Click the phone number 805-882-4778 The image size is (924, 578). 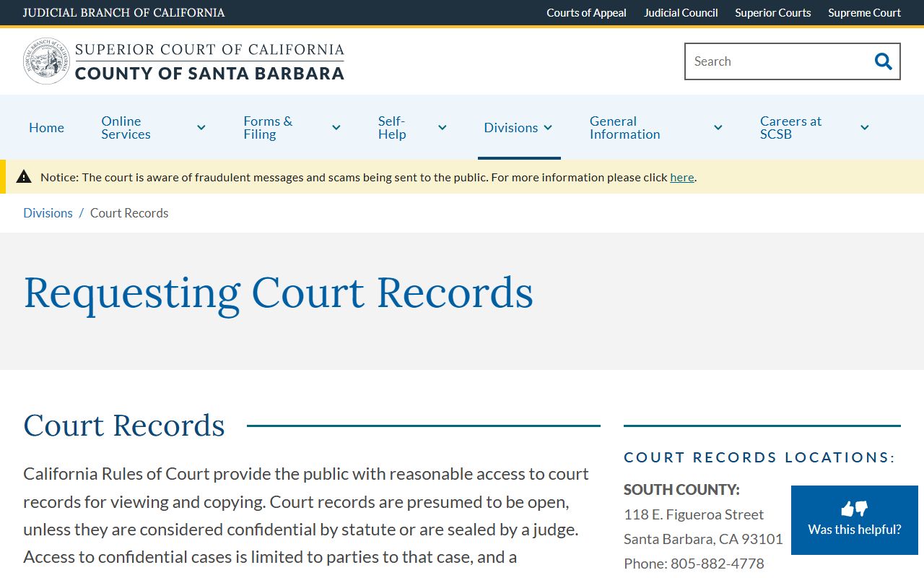[717, 564]
